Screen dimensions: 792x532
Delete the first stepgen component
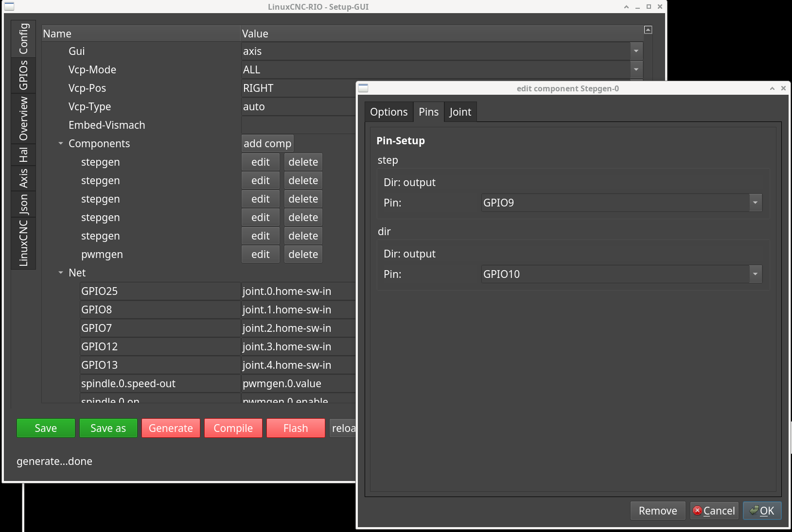(x=303, y=162)
